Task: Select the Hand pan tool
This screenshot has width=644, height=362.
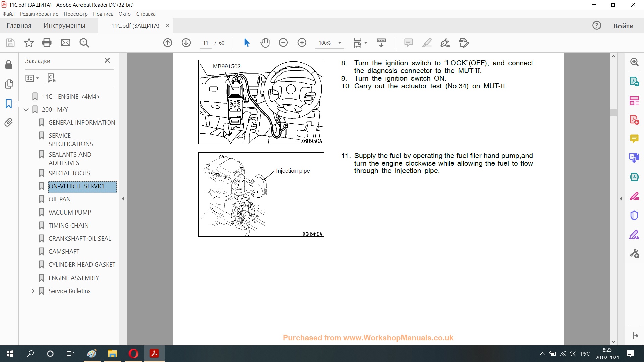Action: pos(265,43)
